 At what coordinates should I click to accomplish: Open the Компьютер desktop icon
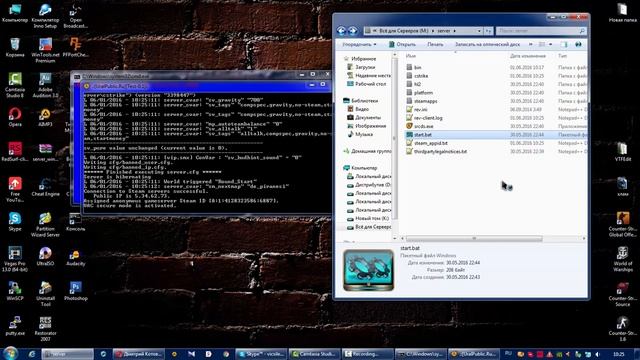point(15,13)
